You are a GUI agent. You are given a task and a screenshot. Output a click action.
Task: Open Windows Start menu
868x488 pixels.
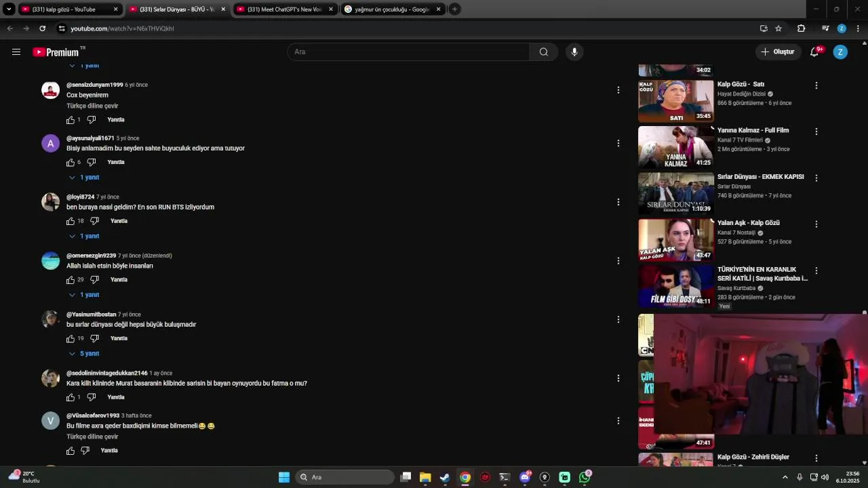(284, 477)
